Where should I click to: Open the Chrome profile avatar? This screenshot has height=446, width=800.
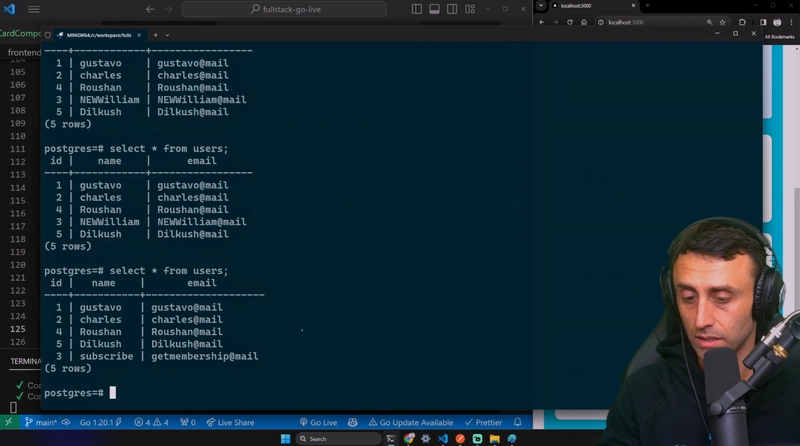[x=777, y=22]
